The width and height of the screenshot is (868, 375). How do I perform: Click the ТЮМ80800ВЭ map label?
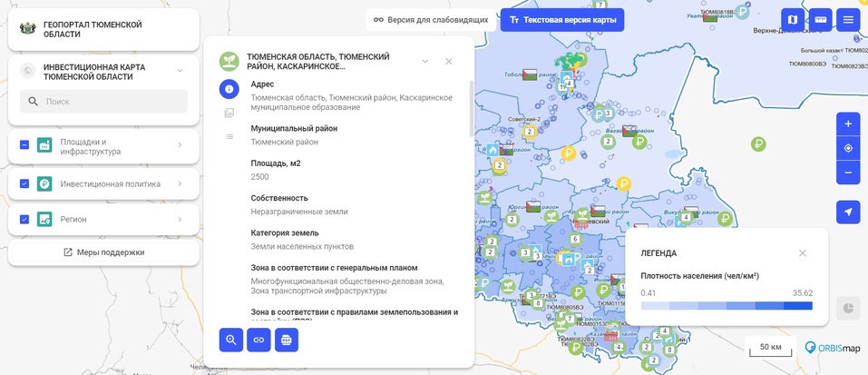[x=807, y=64]
